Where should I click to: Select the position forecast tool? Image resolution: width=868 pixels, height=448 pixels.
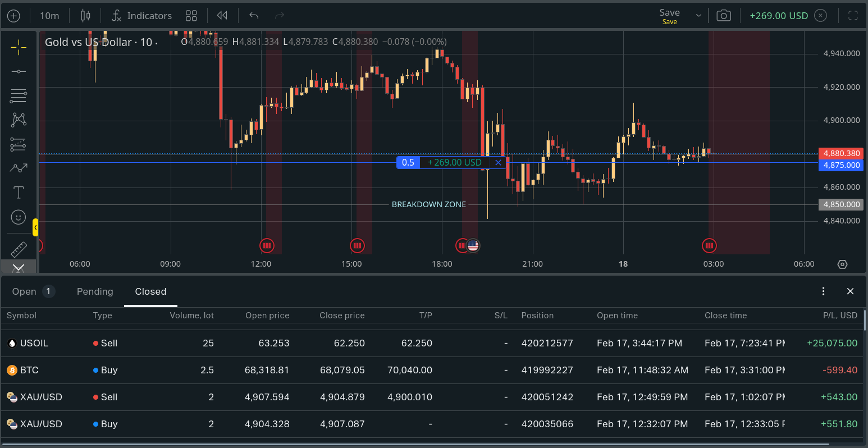19,144
